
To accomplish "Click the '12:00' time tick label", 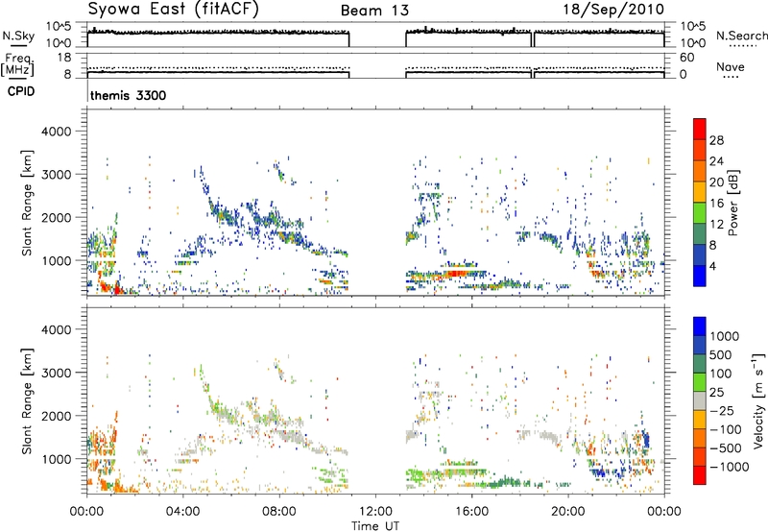I will tap(375, 512).
